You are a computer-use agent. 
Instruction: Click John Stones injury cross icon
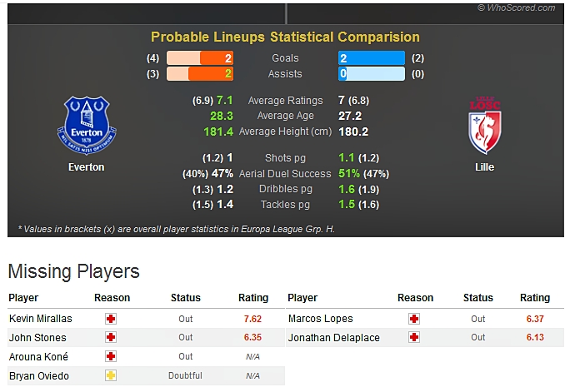pos(111,337)
